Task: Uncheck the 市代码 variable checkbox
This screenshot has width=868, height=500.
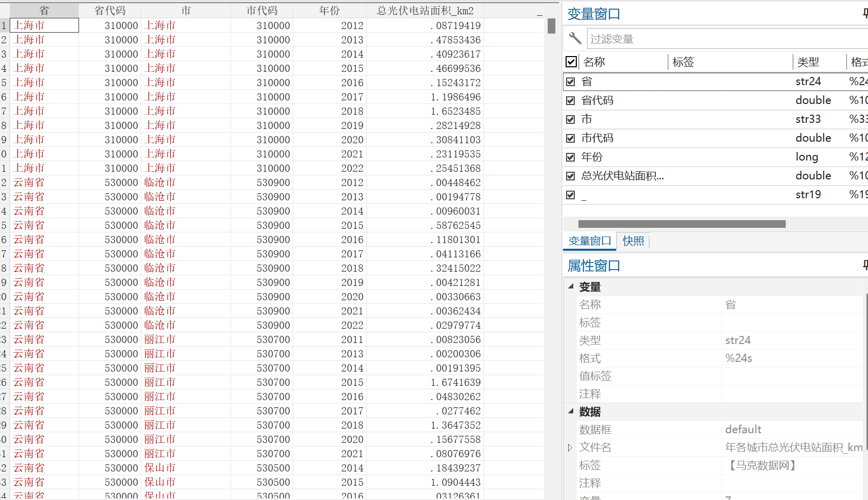Action: (571, 138)
